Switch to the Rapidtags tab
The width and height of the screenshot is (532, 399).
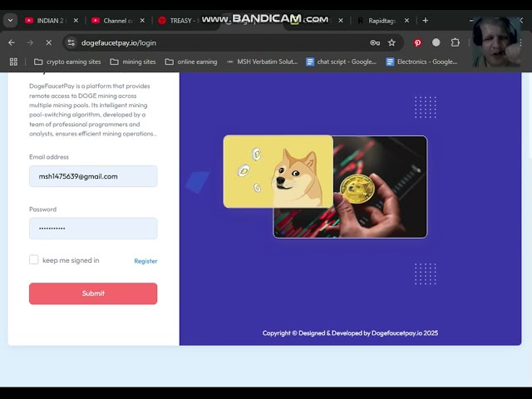click(x=381, y=20)
